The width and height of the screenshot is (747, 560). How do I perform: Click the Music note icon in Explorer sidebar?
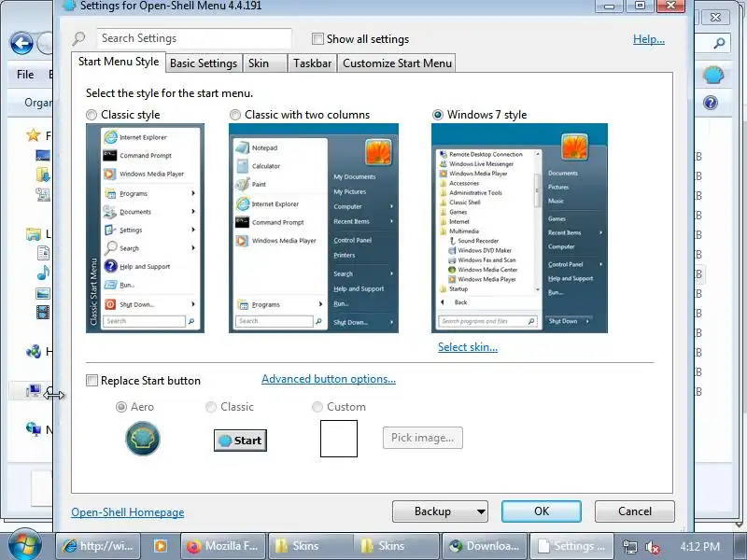(43, 273)
